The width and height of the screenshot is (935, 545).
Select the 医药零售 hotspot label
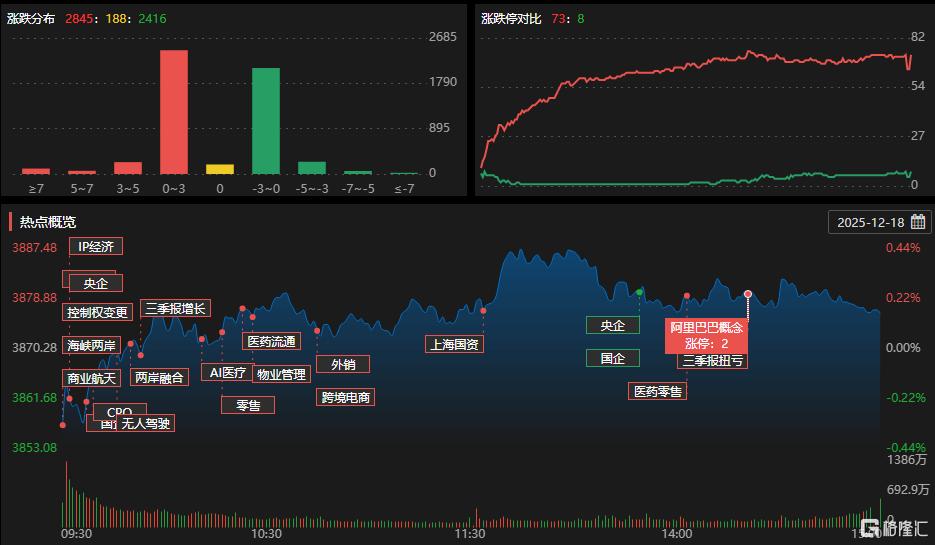[657, 391]
